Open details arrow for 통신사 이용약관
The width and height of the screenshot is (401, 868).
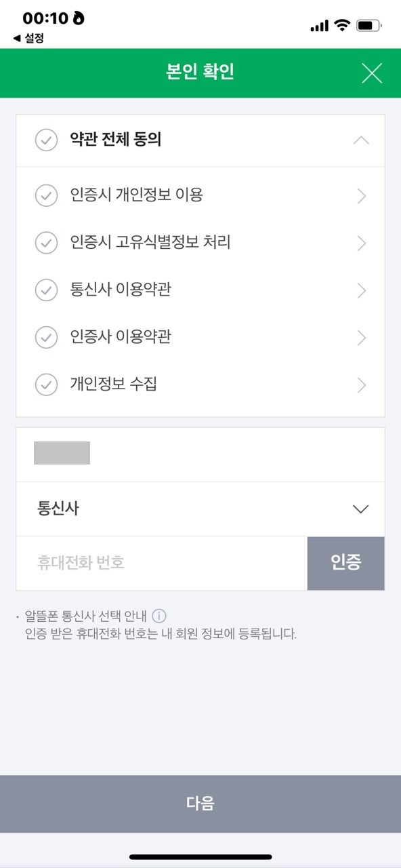(361, 291)
